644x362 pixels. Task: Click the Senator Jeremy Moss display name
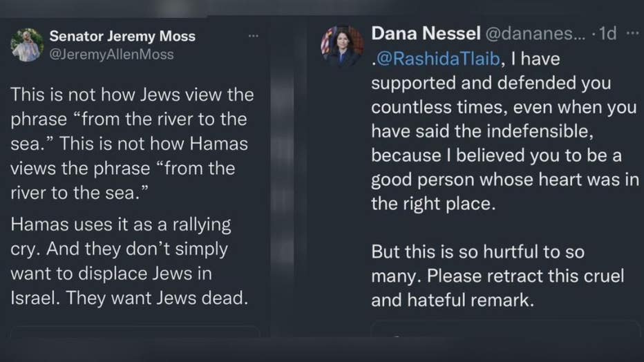(x=122, y=37)
